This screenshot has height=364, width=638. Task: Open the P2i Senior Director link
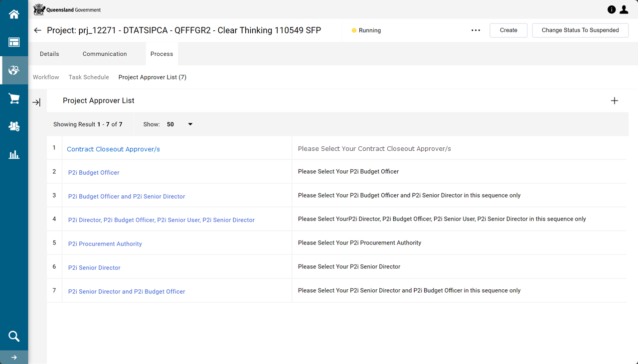point(94,267)
